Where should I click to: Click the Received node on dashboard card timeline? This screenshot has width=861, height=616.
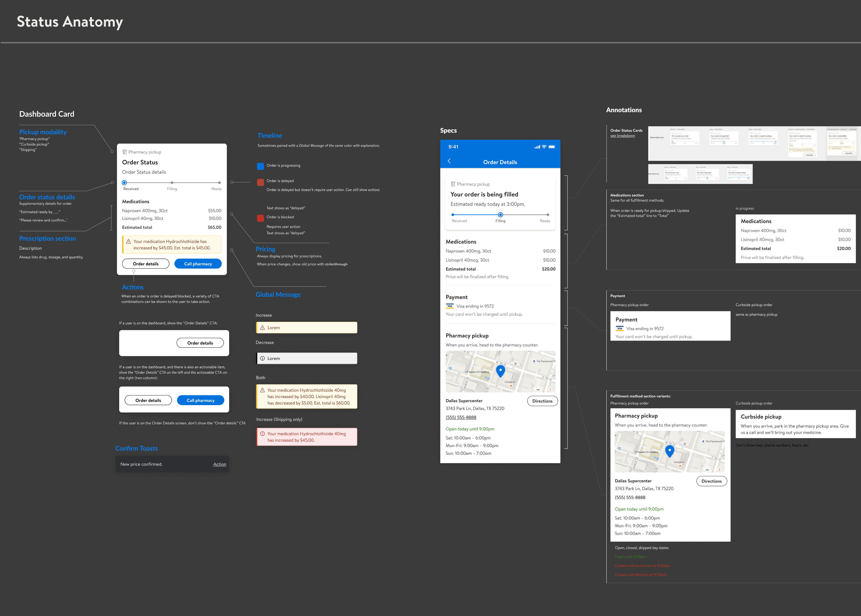124,183
